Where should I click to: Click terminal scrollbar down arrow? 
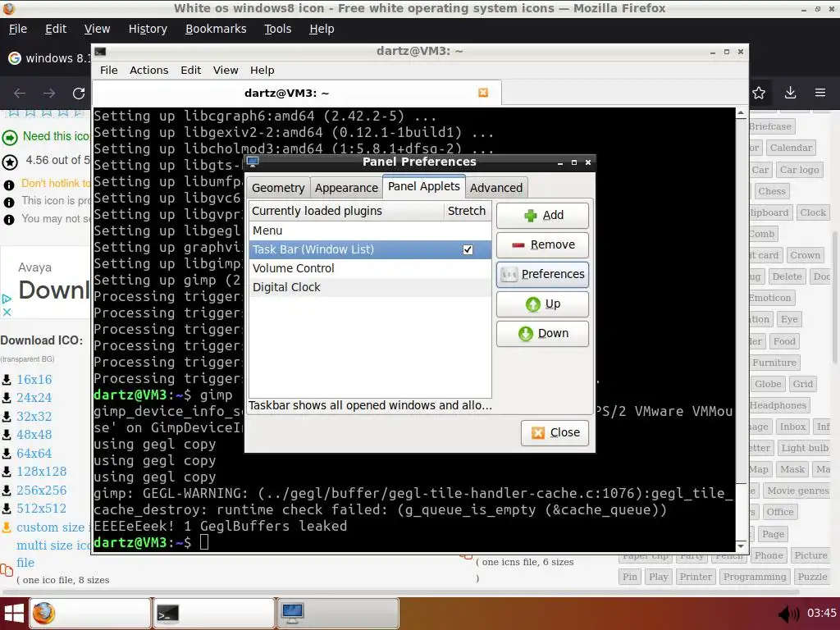[741, 546]
